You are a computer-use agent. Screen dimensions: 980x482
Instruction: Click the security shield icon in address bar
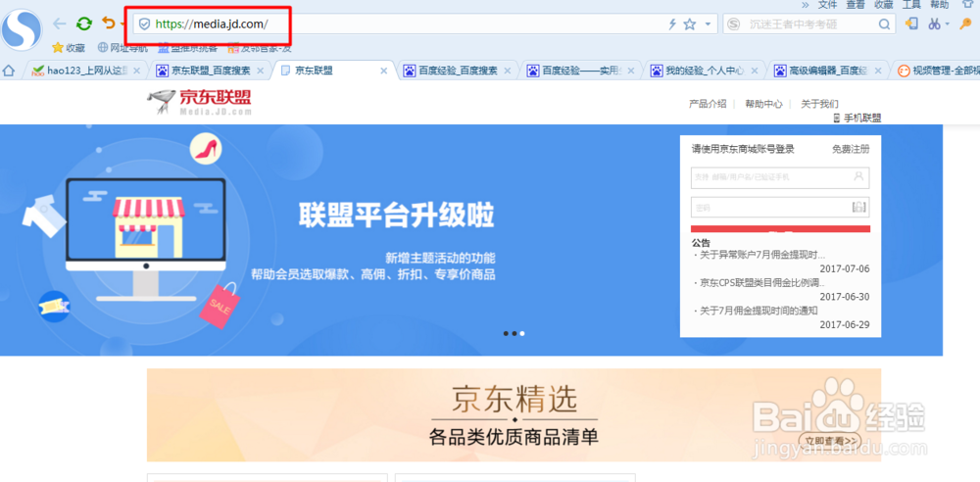[x=144, y=24]
